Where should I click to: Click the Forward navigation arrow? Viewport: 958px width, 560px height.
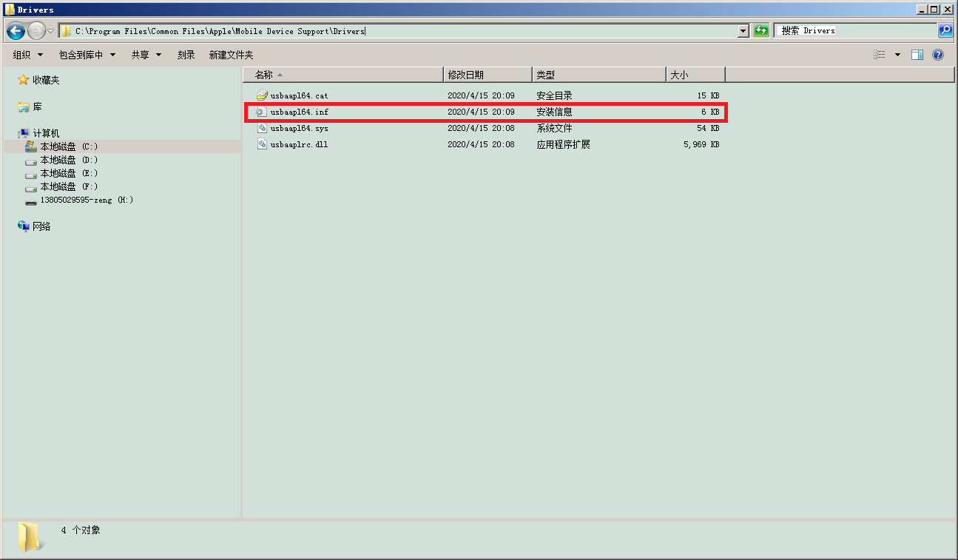(x=36, y=31)
